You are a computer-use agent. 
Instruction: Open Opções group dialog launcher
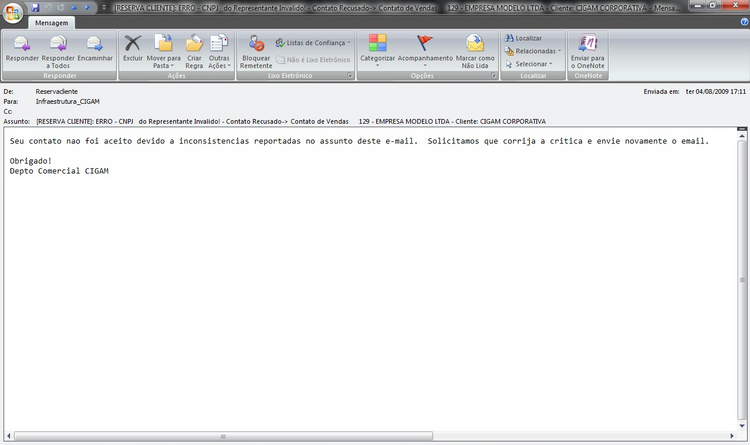pyautogui.click(x=494, y=76)
